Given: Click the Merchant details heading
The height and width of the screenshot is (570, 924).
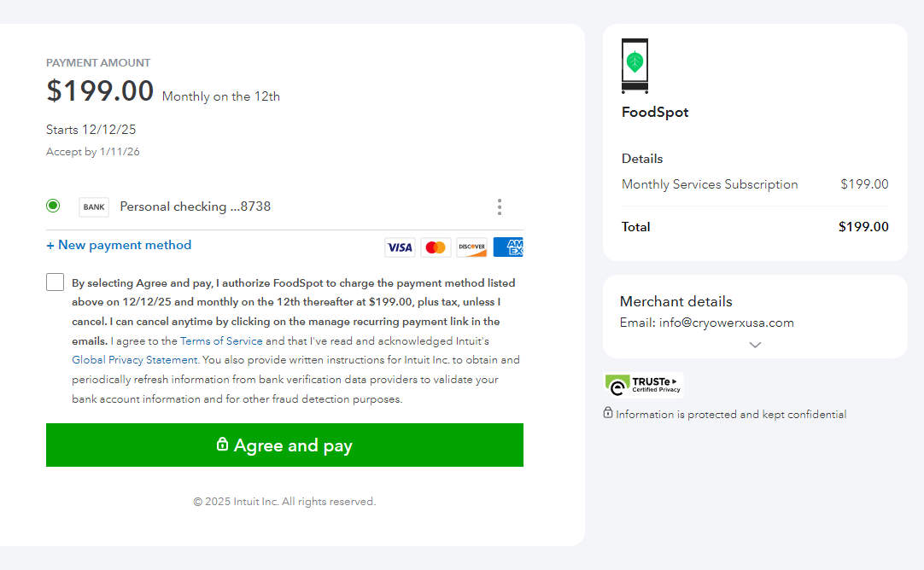Looking at the screenshot, I should click(676, 301).
